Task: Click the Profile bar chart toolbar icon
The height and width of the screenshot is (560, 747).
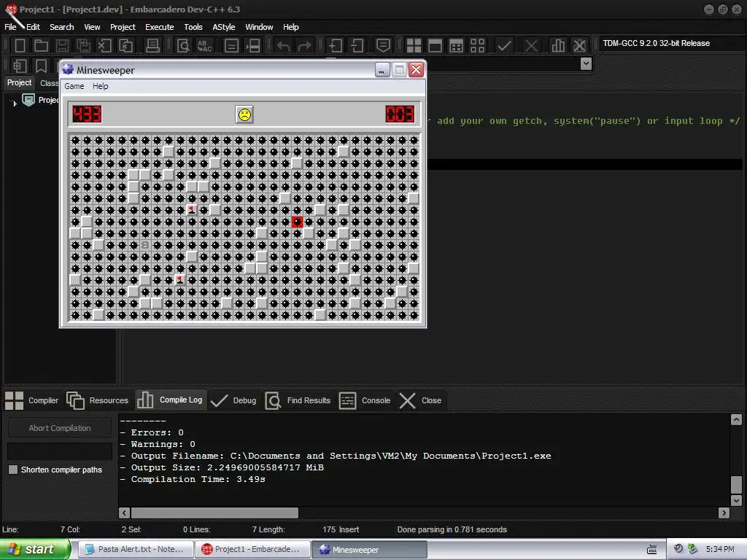Action: point(558,46)
